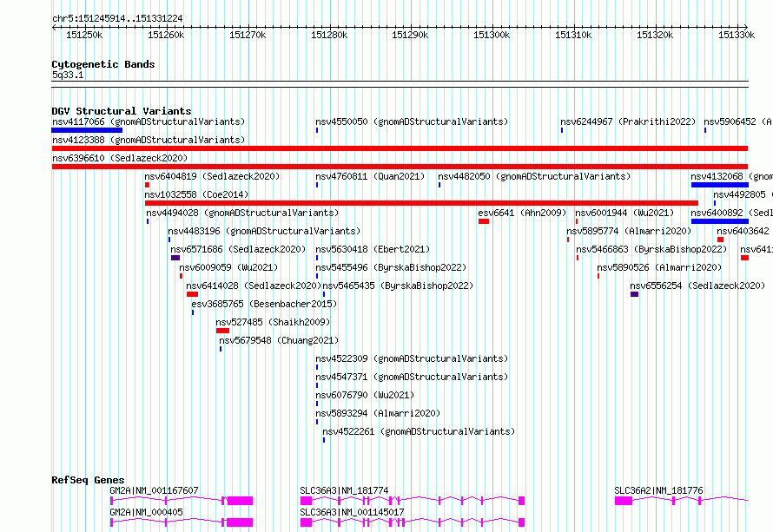This screenshot has width=773, height=532.
Task: Open nsv4547371 gnomAD variant label
Action: click(412, 377)
